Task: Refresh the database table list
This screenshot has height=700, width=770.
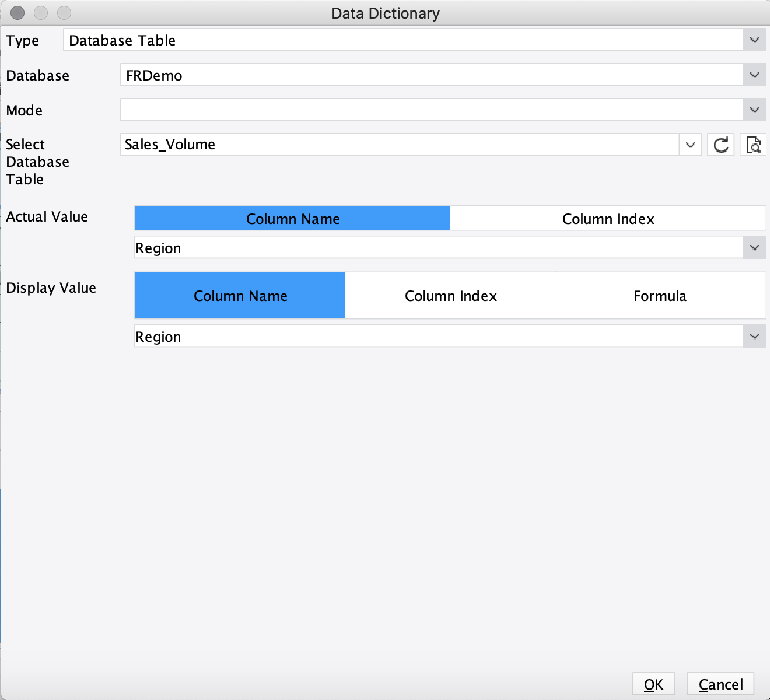Action: tap(721, 145)
